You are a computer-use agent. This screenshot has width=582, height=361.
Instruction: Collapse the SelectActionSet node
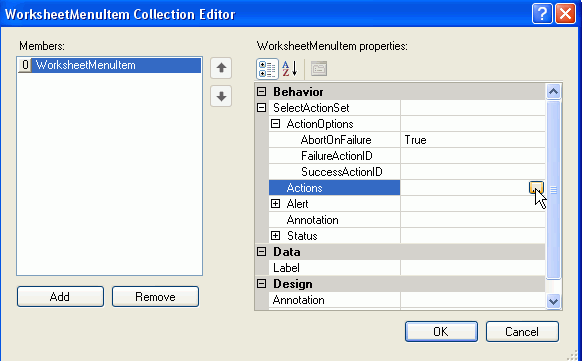click(262, 108)
